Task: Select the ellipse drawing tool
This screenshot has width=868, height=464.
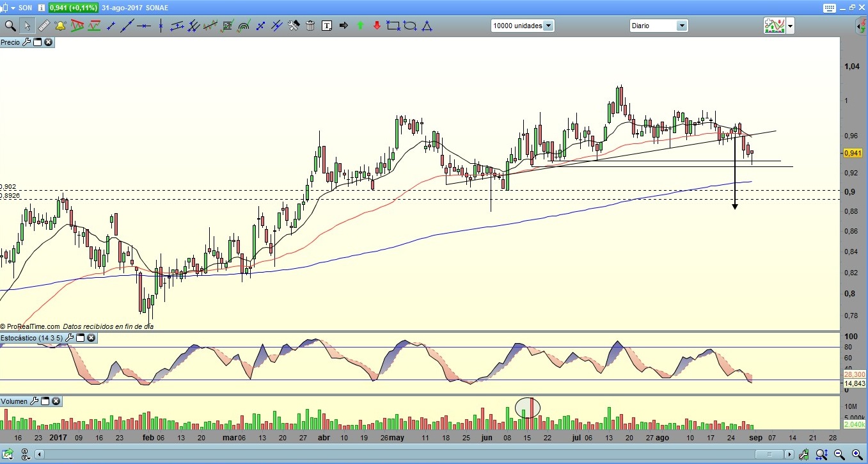Action: pos(410,26)
